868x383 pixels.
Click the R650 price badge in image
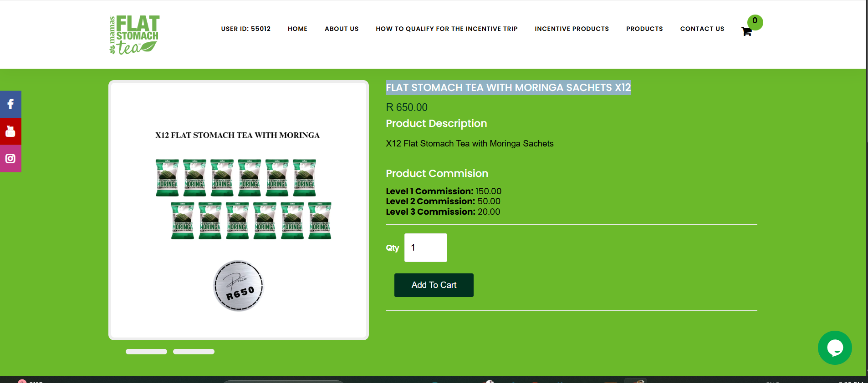click(239, 286)
